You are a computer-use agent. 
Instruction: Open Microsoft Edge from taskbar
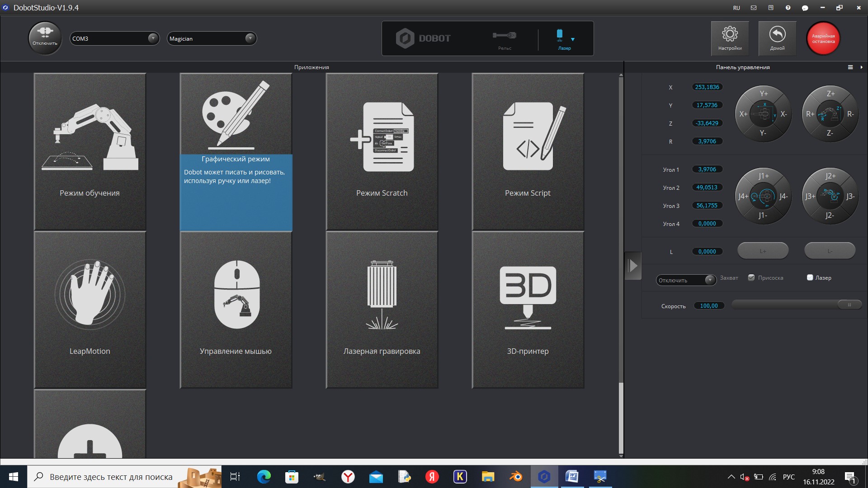click(264, 477)
